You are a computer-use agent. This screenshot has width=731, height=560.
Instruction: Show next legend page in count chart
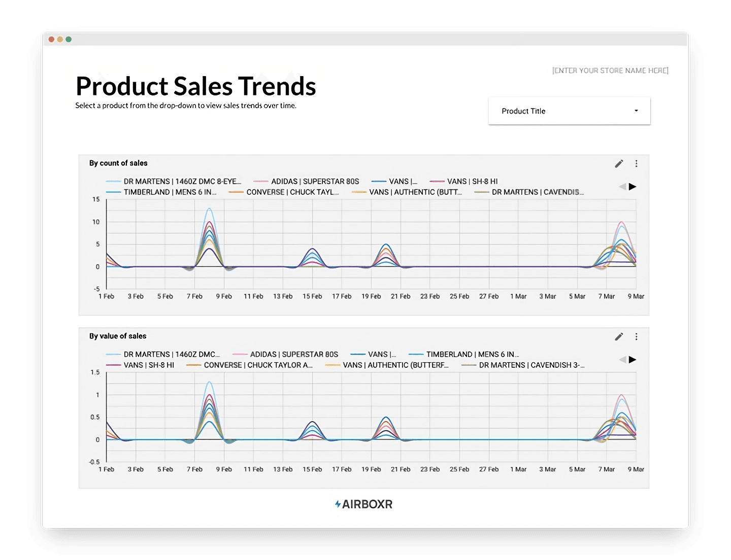pyautogui.click(x=633, y=187)
